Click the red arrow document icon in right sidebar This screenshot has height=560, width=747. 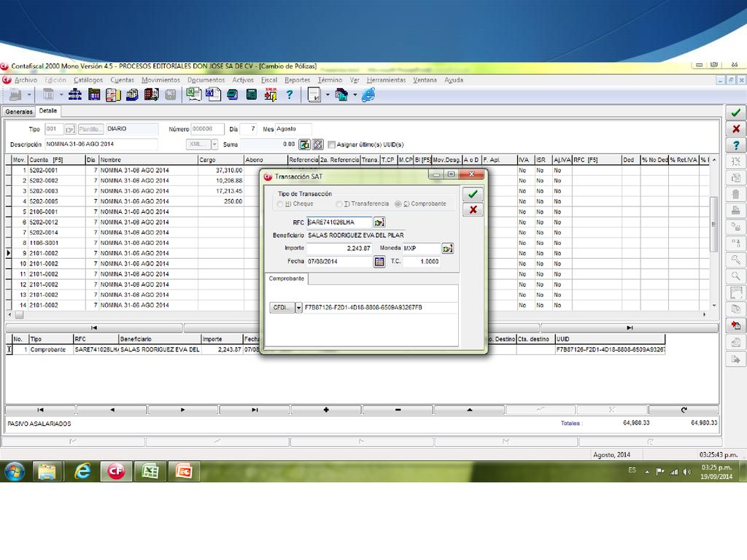pos(736,326)
